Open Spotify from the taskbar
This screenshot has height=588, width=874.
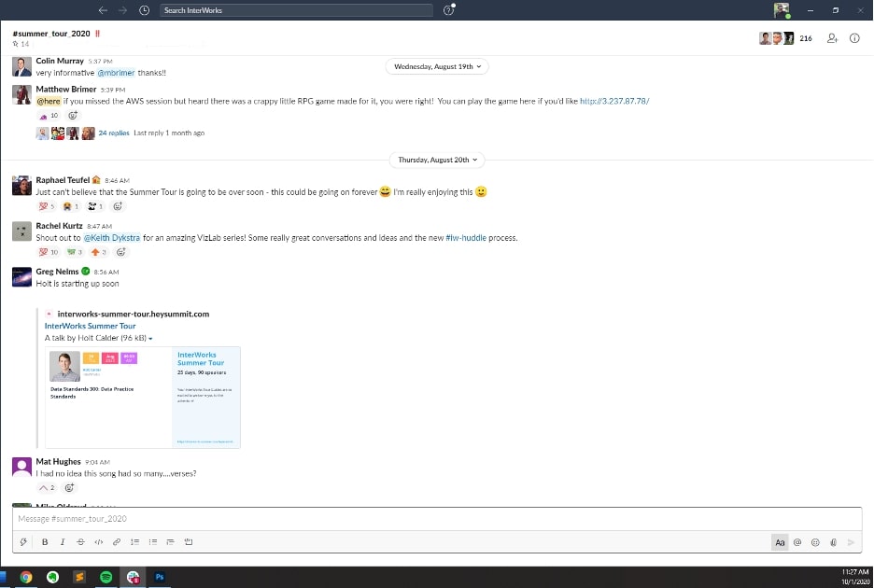[106, 578]
